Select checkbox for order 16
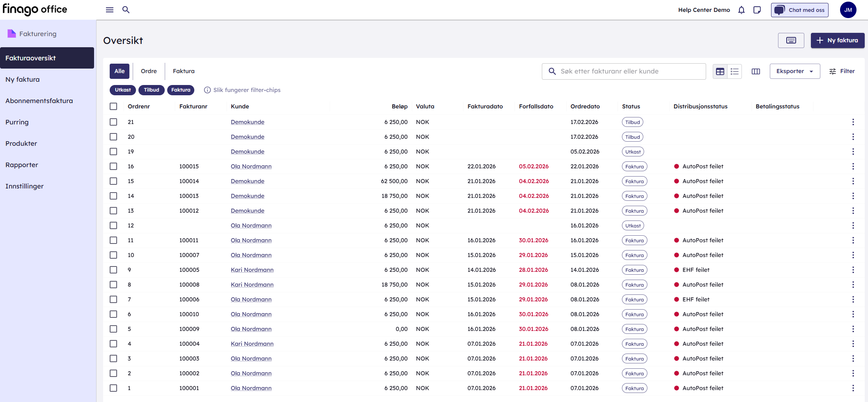 pos(113,166)
